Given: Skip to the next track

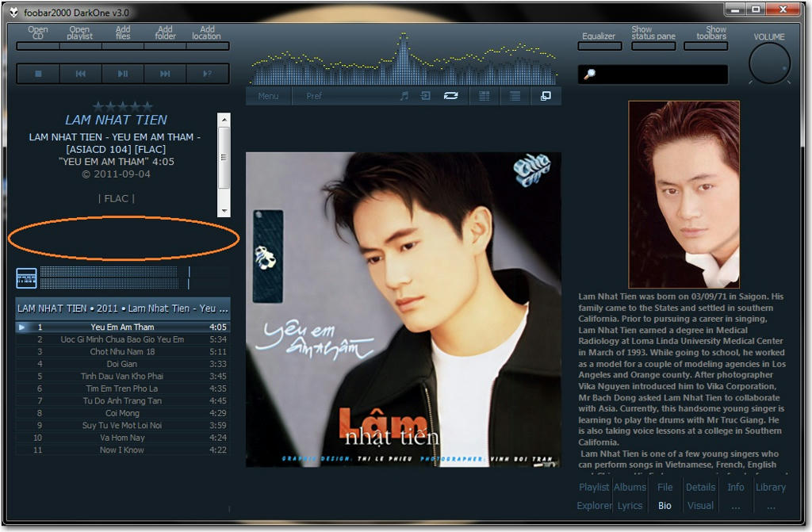Looking at the screenshot, I should (x=165, y=74).
